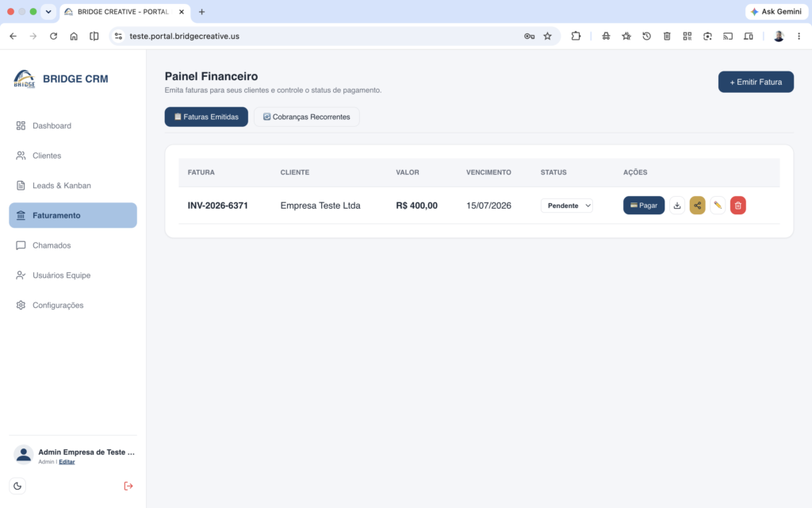Close the BRIDGE CREATIVE tab
The width and height of the screenshot is (812, 508).
[x=182, y=11]
